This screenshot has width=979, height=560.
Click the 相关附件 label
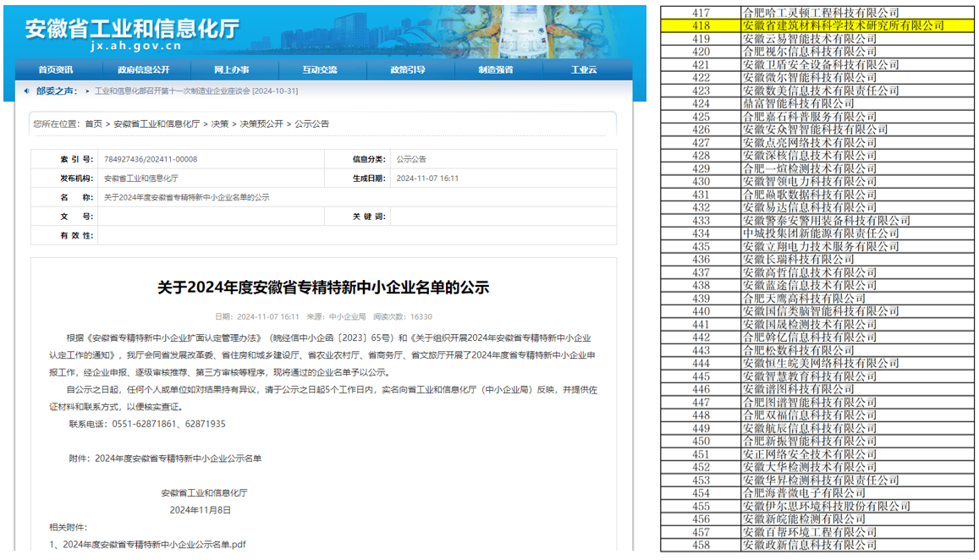[69, 528]
